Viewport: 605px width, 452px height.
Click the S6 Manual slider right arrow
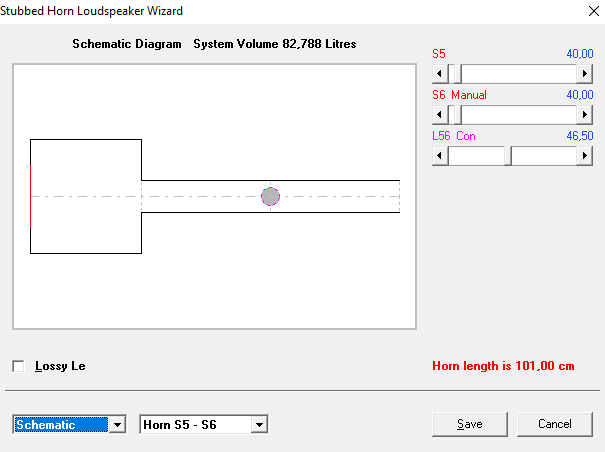pos(585,115)
